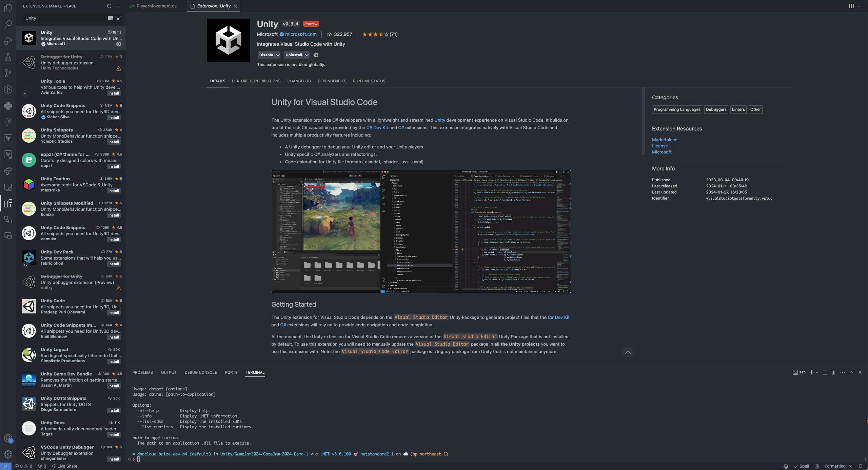Split the terminal panel
868x470 pixels.
(825, 372)
